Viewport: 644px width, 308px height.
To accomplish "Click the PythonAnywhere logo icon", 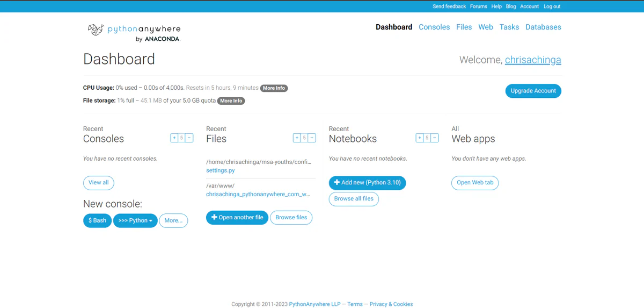I will pos(96,30).
